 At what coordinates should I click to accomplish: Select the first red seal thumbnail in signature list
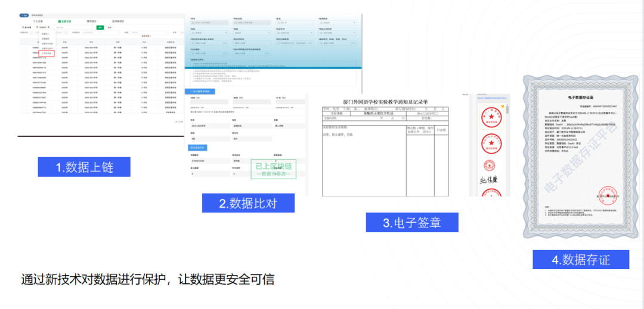point(491,117)
